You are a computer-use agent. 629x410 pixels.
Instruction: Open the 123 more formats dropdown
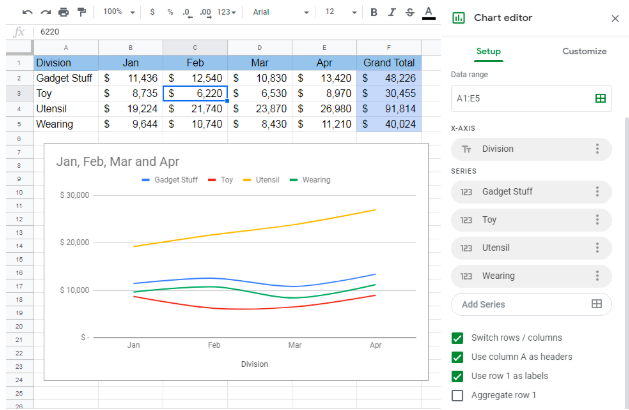(227, 12)
